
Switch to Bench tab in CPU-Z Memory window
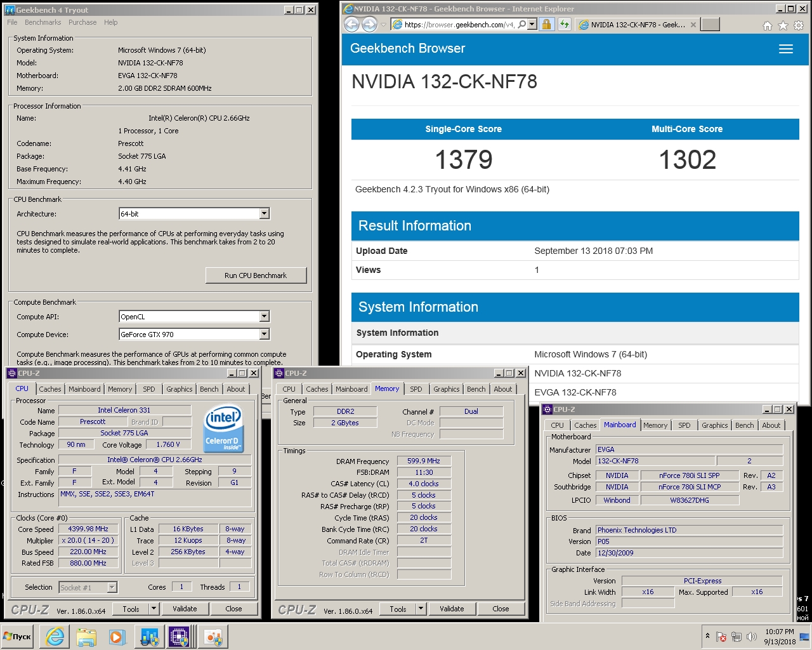(476, 389)
